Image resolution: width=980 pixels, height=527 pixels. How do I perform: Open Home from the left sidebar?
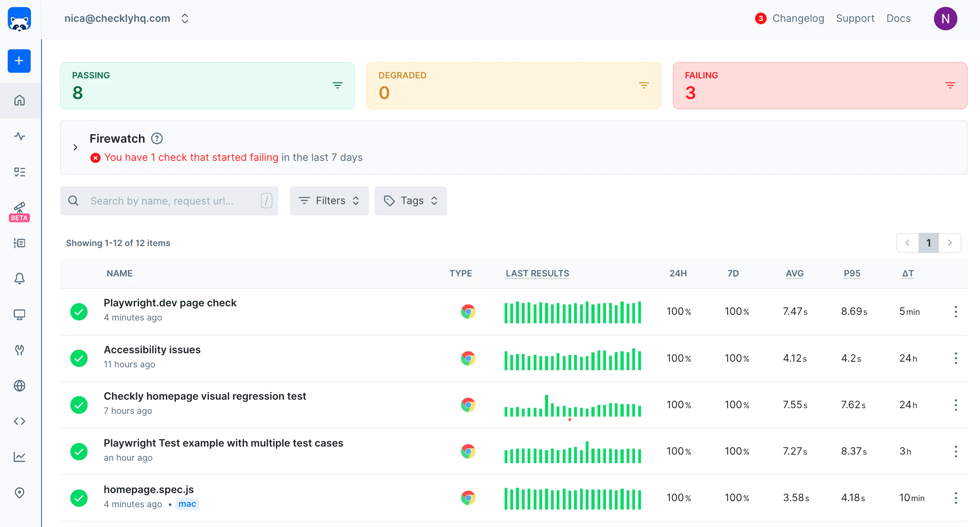(x=19, y=101)
